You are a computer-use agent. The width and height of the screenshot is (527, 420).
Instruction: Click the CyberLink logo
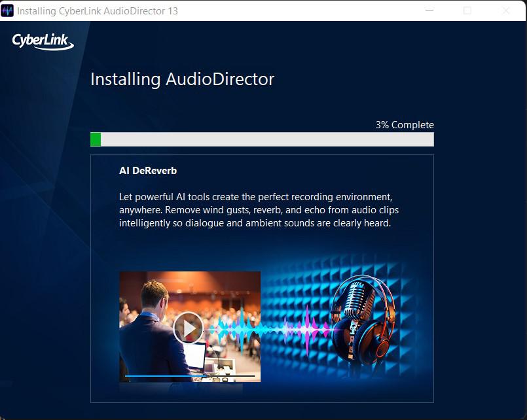[x=43, y=42]
